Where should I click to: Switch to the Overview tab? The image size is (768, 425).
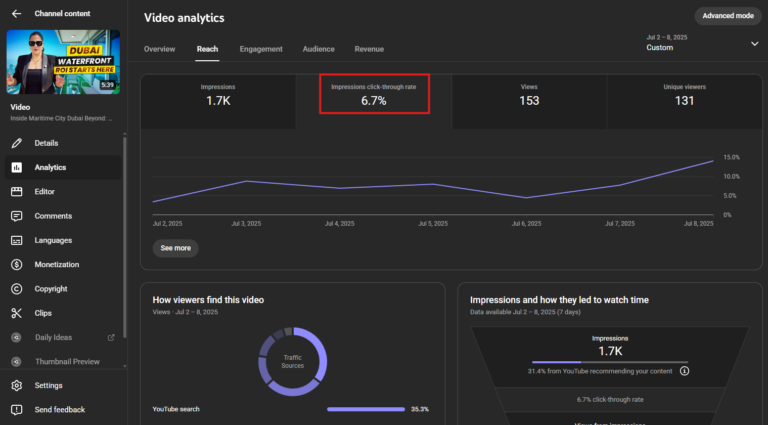(x=159, y=49)
